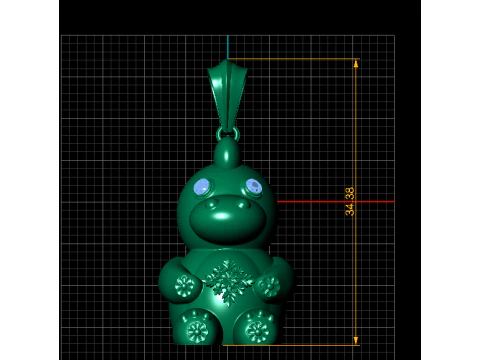Pick the left blue gemstone eye
The width and height of the screenshot is (480, 360).
pyautogui.click(x=202, y=186)
